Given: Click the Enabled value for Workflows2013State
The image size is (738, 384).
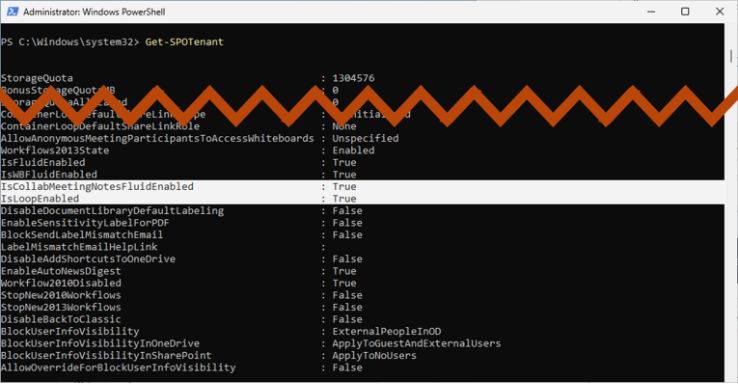Looking at the screenshot, I should point(353,151).
